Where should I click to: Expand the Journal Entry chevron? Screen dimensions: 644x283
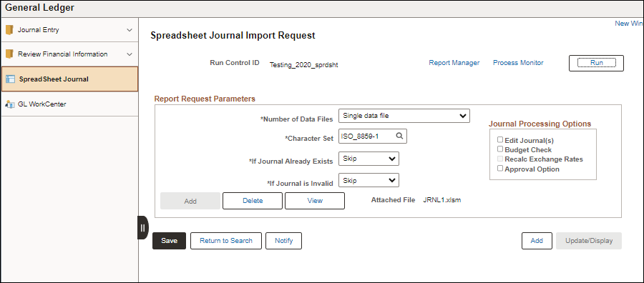pos(130,30)
